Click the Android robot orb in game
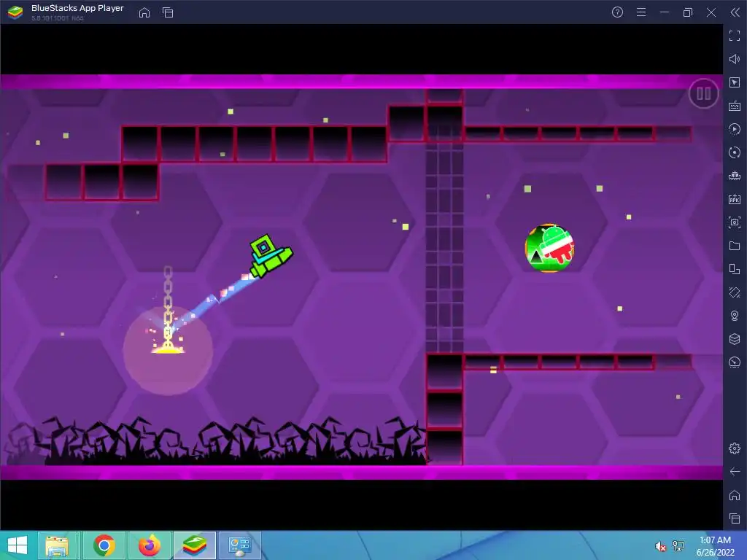 pyautogui.click(x=549, y=248)
